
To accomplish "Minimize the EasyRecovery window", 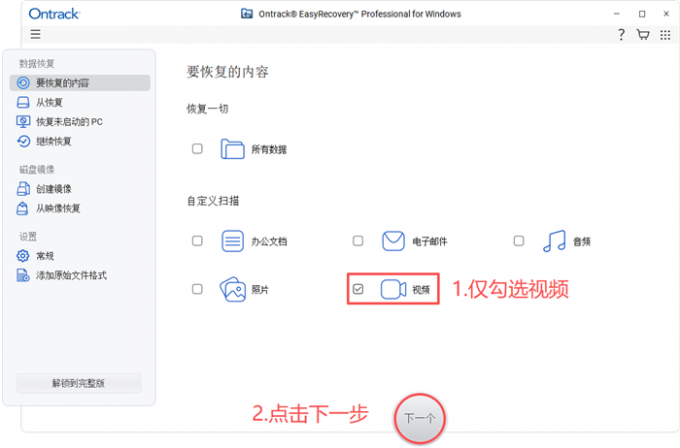I will [617, 14].
